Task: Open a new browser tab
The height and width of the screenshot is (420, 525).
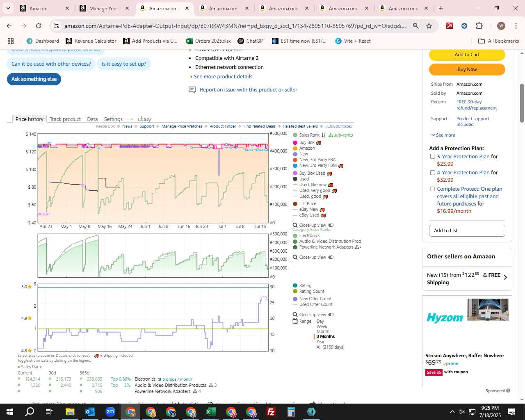Action: point(441,8)
